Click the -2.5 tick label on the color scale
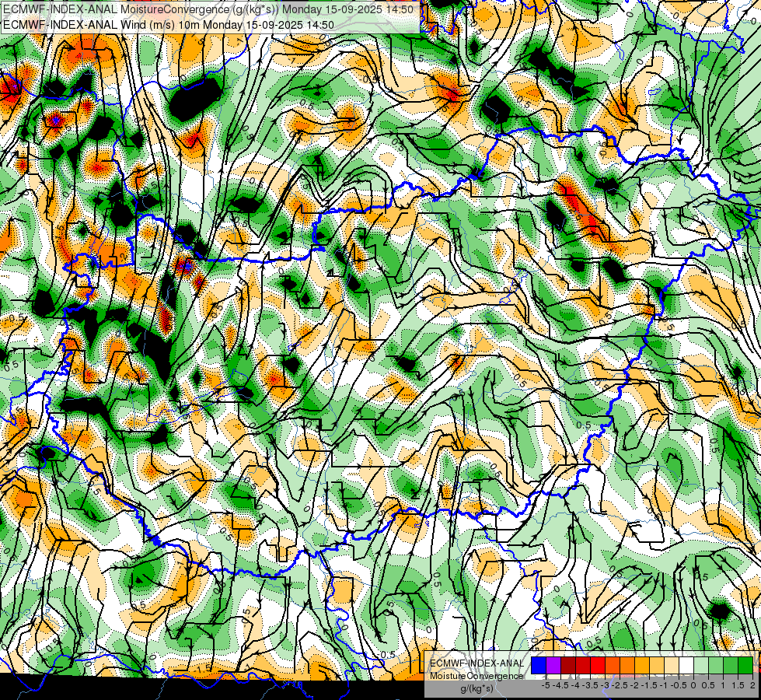Image resolution: width=761 pixels, height=700 pixels. click(x=619, y=685)
